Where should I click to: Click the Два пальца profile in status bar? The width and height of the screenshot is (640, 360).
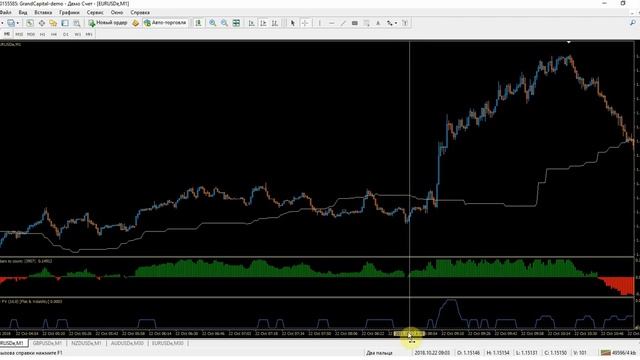[x=379, y=353]
